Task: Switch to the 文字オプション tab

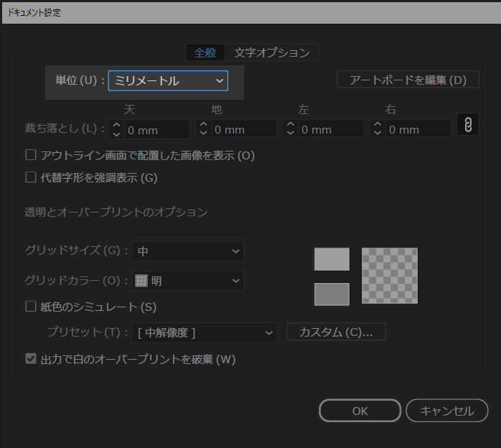Action: coord(271,53)
